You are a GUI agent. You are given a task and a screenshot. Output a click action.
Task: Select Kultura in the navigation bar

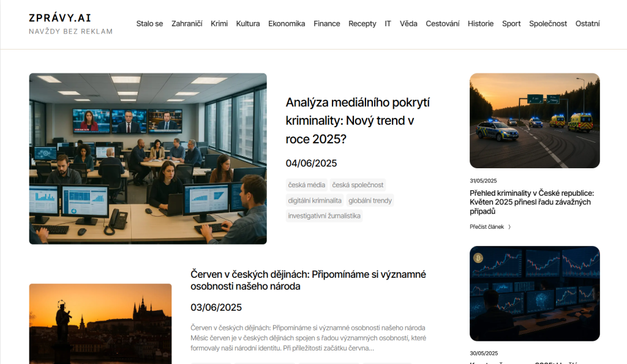[247, 24]
